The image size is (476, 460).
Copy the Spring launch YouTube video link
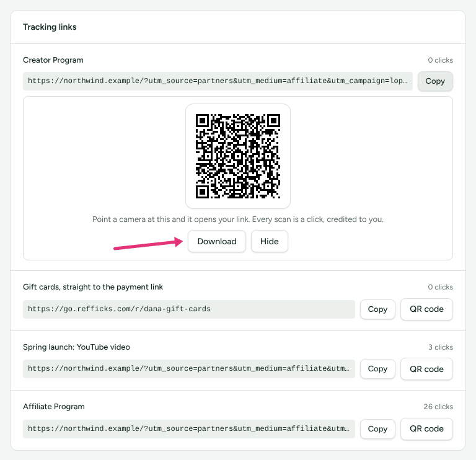pos(377,369)
